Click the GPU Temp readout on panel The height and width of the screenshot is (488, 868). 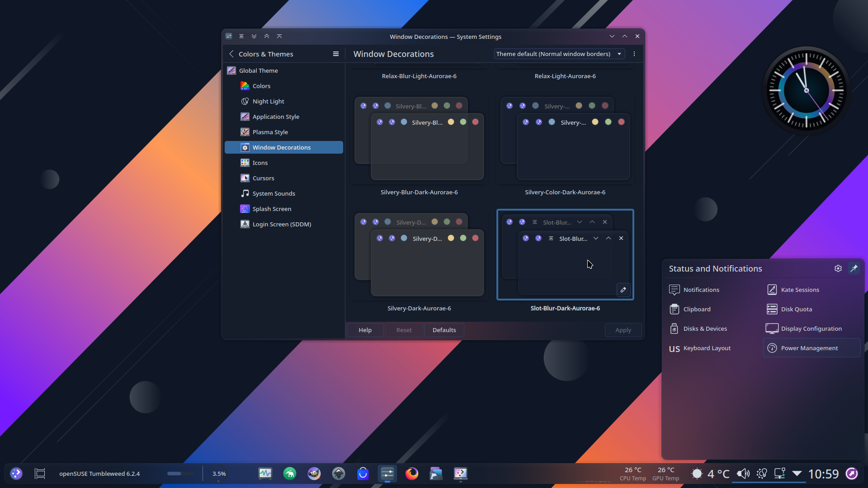coord(666,474)
